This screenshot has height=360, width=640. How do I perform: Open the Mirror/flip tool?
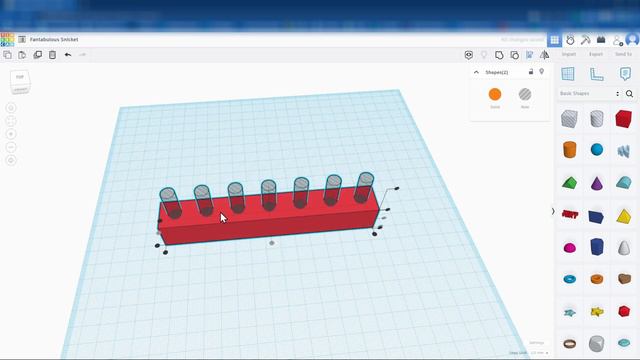[x=544, y=55]
